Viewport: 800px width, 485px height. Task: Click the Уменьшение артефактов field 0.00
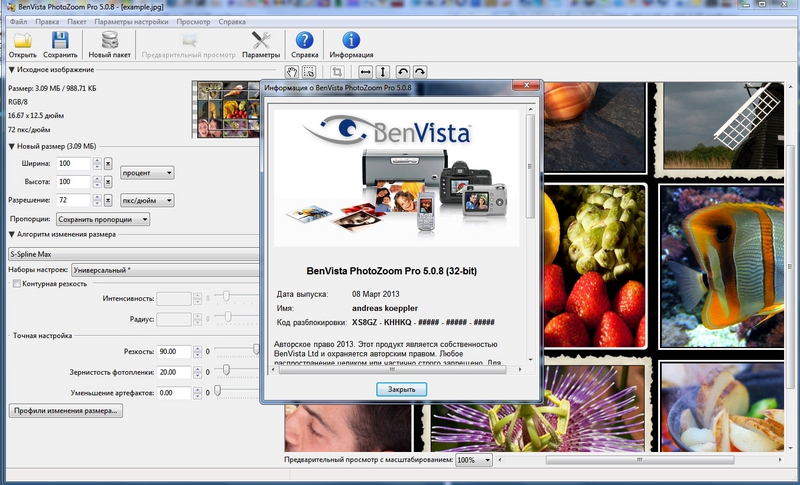(x=174, y=393)
